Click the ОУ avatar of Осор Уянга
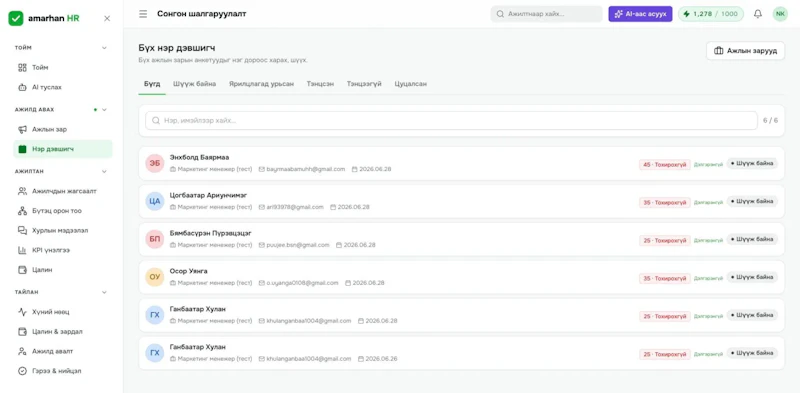The width and height of the screenshot is (800, 393). pyautogui.click(x=155, y=277)
